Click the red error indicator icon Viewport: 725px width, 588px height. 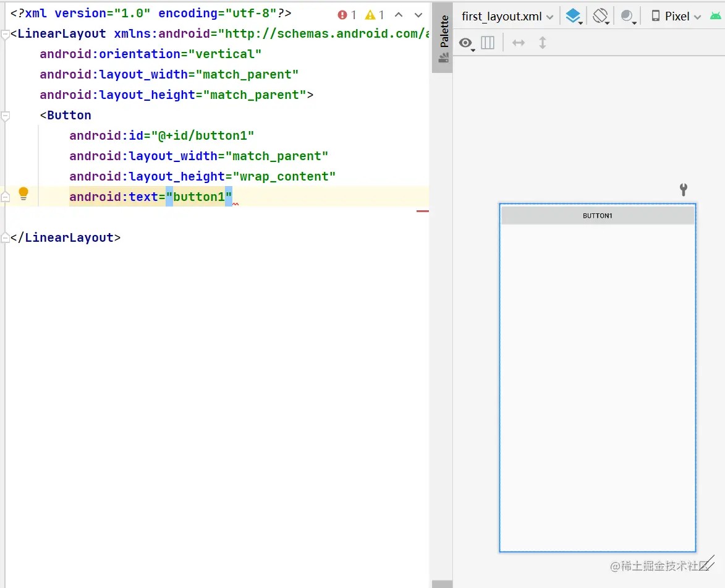pos(342,15)
